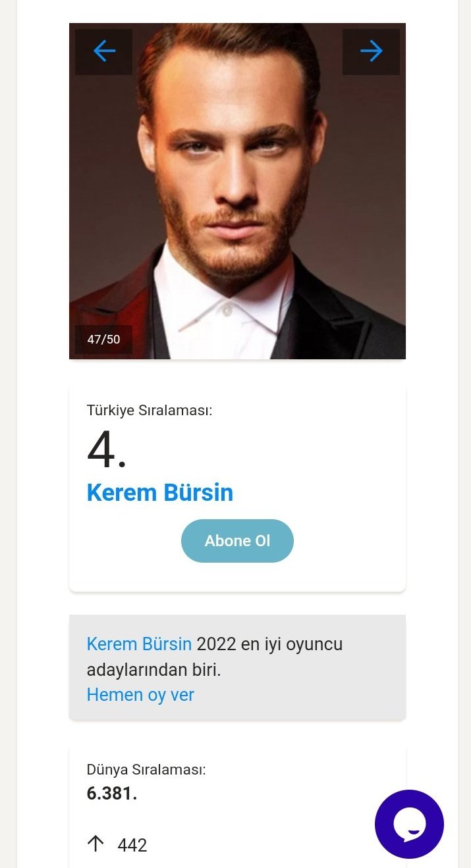Click the world ranking value 6.381.
This screenshot has height=868, width=471.
click(x=112, y=794)
